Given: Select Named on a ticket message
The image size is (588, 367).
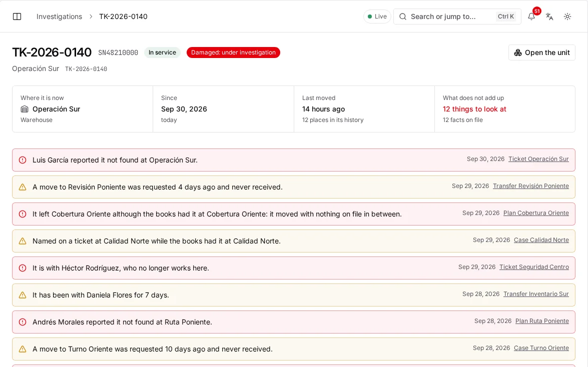Looking at the screenshot, I should click(157, 241).
